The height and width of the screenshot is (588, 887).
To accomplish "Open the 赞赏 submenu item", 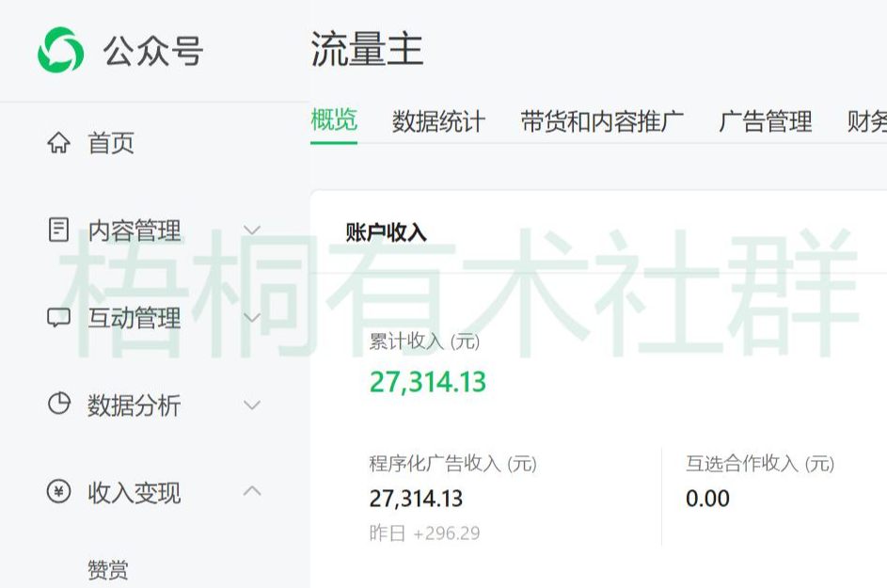I will (106, 567).
